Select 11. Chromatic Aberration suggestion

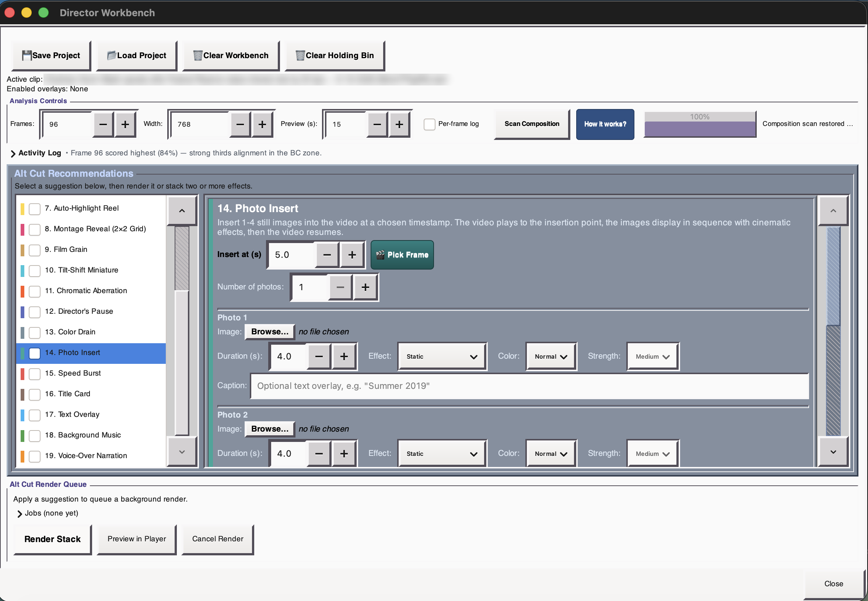(91, 291)
